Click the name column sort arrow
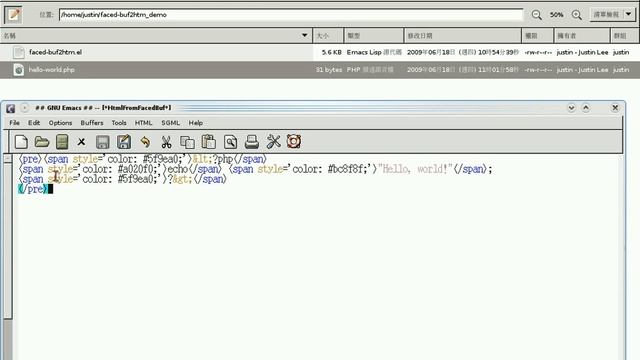The width and height of the screenshot is (640, 360). click(304, 36)
